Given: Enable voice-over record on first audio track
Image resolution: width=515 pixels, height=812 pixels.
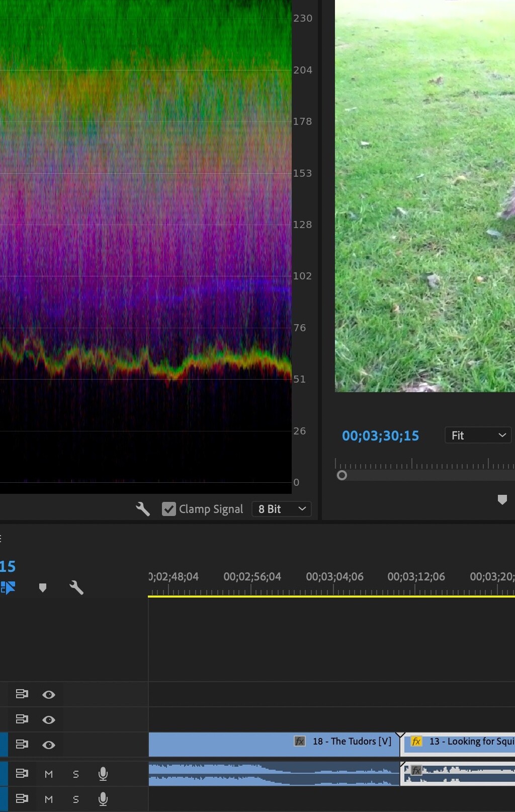Looking at the screenshot, I should click(103, 774).
